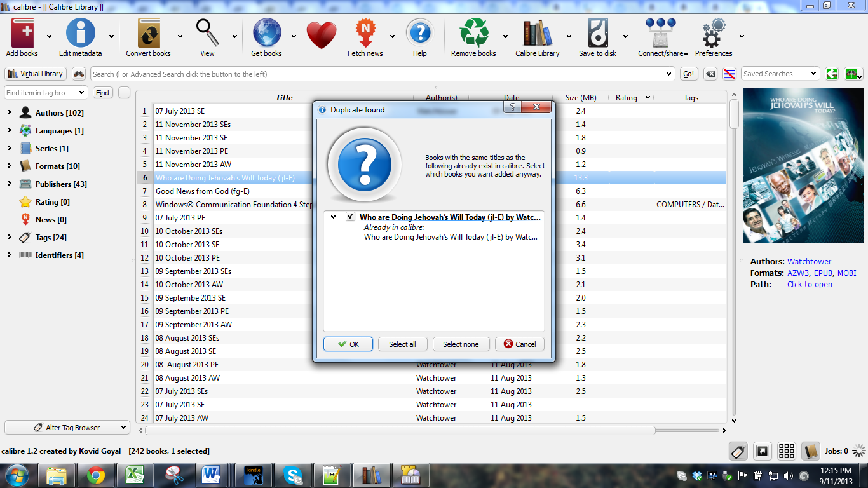Click the Find button in tag browser
The image size is (868, 488).
tap(102, 93)
